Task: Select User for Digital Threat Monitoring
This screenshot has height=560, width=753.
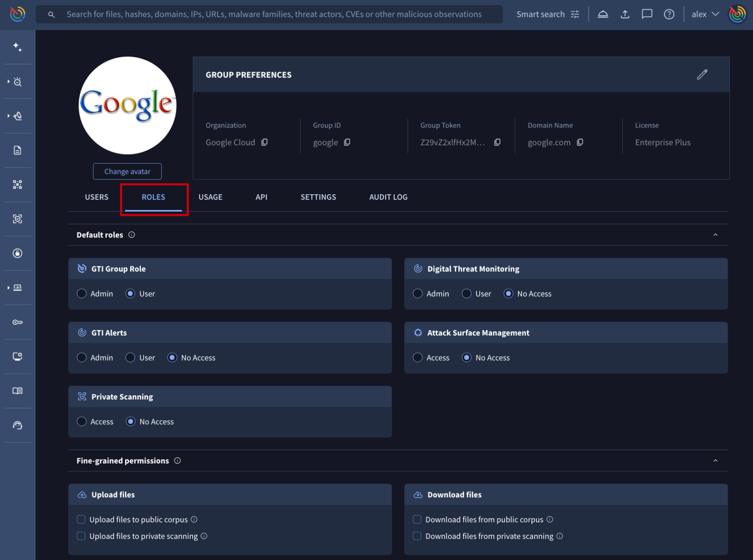Action: tap(467, 294)
